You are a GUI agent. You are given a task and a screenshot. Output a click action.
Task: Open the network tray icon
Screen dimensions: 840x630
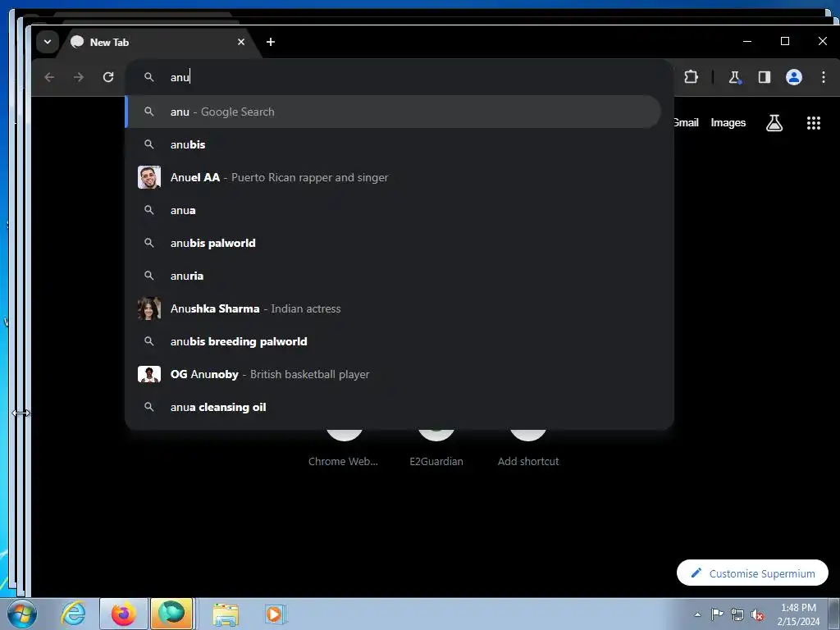point(737,614)
